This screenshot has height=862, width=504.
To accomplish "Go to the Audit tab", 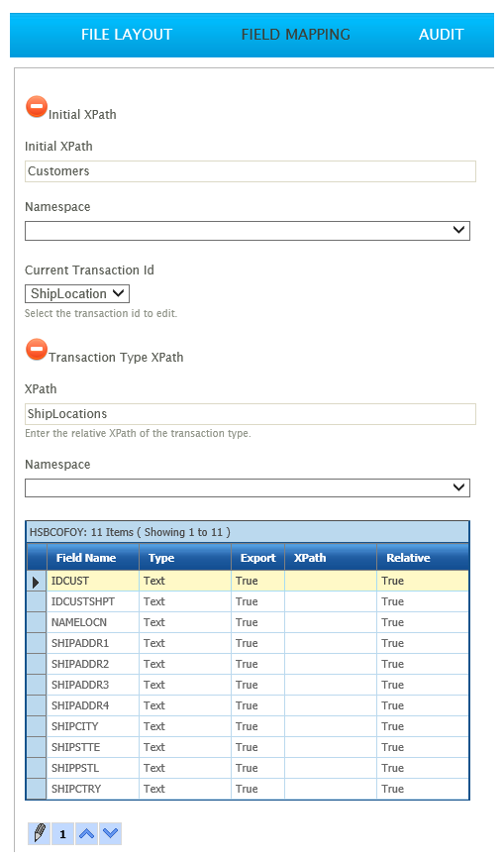I will pyautogui.click(x=441, y=35).
